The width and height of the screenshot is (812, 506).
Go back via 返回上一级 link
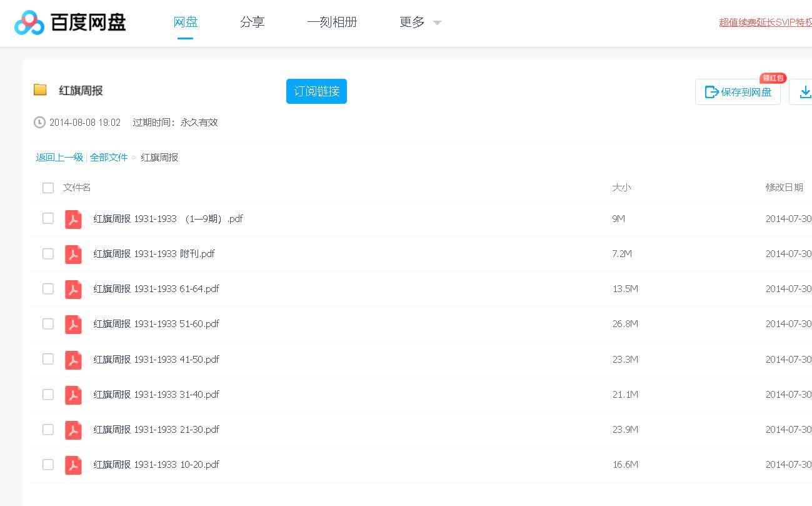tap(59, 158)
